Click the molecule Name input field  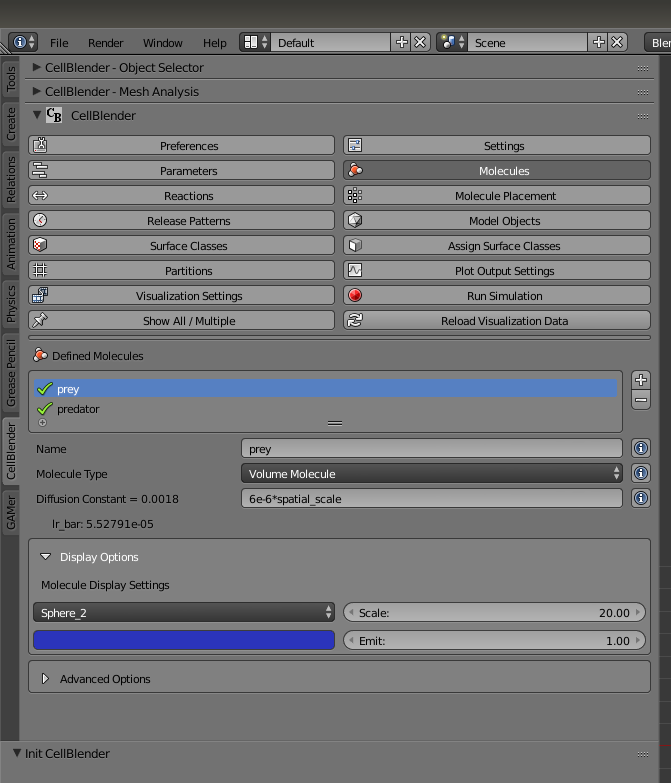tap(432, 448)
